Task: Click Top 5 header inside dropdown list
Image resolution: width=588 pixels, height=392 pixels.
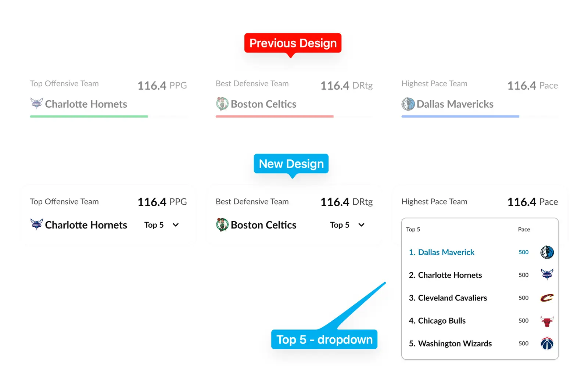Action: pos(413,229)
